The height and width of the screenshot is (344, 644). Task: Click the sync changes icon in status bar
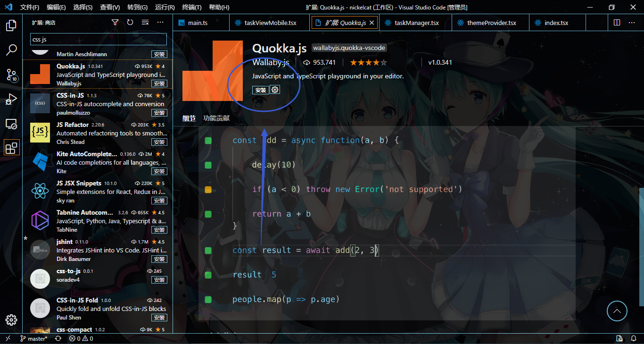58,338
